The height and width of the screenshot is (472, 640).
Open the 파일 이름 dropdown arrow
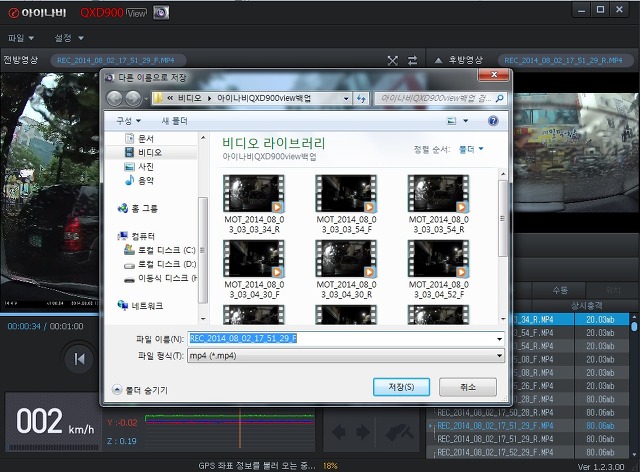coord(500,339)
